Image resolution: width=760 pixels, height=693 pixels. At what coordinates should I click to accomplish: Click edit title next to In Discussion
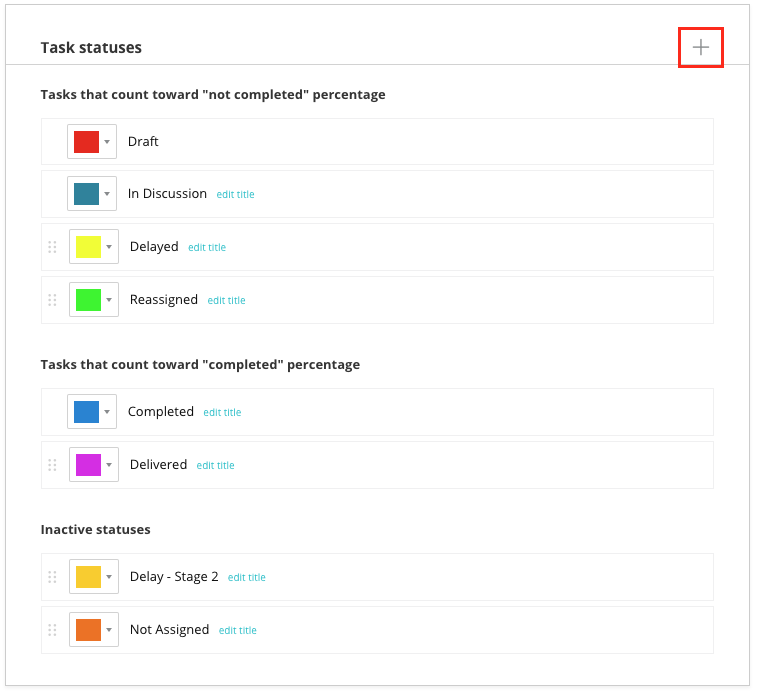pyautogui.click(x=235, y=195)
